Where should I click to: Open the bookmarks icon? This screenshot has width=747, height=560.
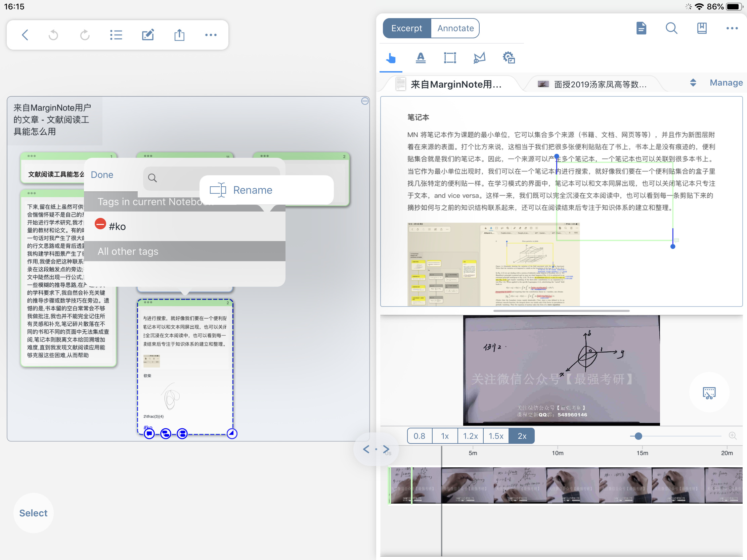pyautogui.click(x=701, y=28)
